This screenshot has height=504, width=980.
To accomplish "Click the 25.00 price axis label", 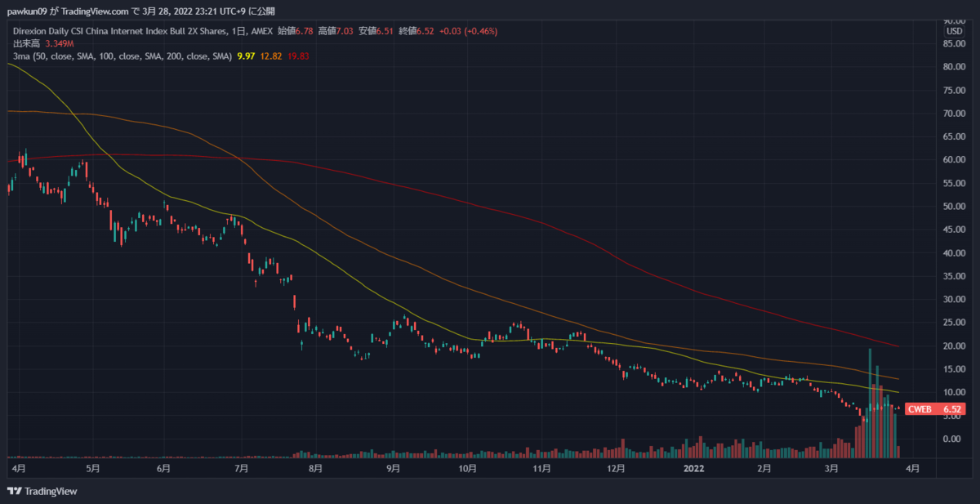I will tap(955, 323).
